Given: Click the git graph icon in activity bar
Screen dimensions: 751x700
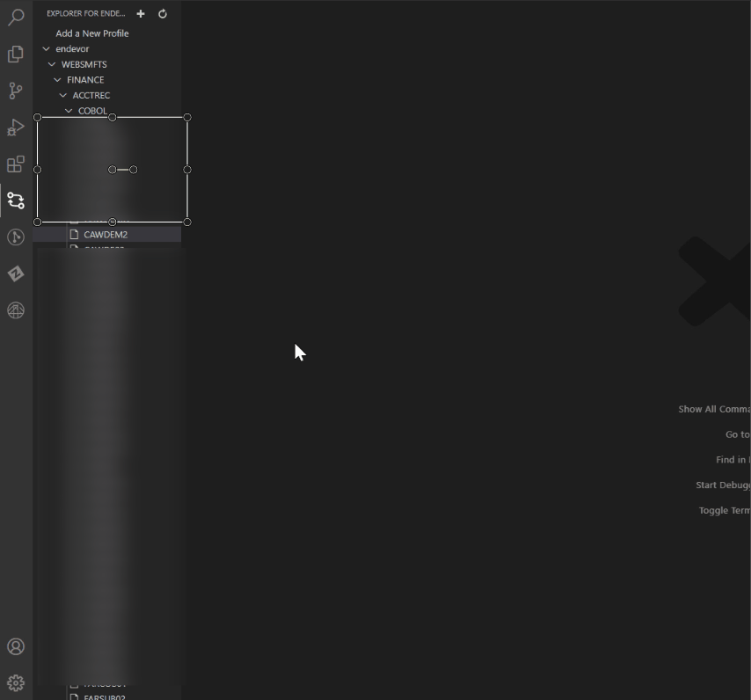Looking at the screenshot, I should pyautogui.click(x=16, y=237).
